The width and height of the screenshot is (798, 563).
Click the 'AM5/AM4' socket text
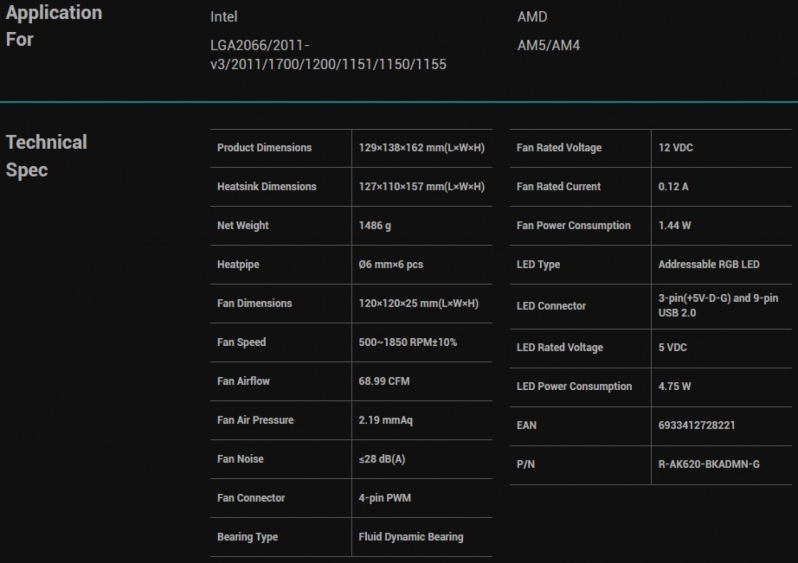pyautogui.click(x=549, y=45)
